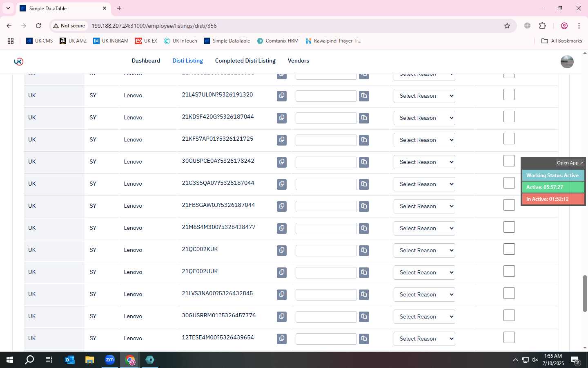Copy SKU 30GUSRRM01?5326457776 using copy icon
Image resolution: width=588 pixels, height=368 pixels.
(x=282, y=316)
